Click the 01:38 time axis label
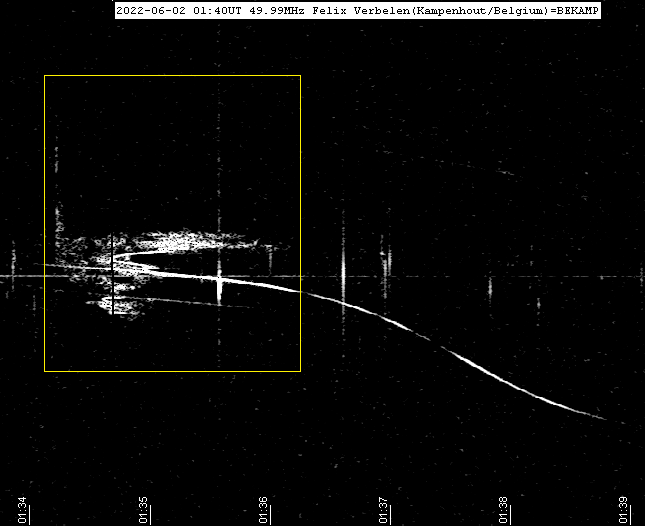 coord(503,510)
